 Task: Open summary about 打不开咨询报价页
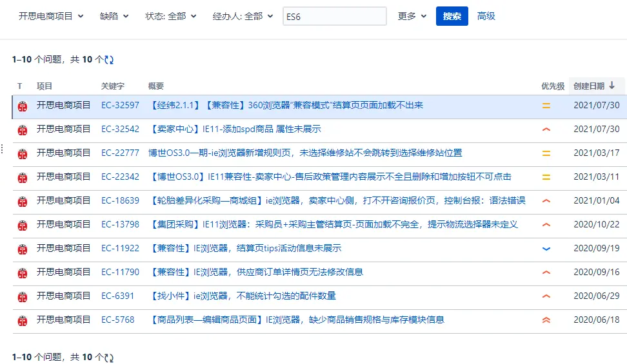coord(337,200)
